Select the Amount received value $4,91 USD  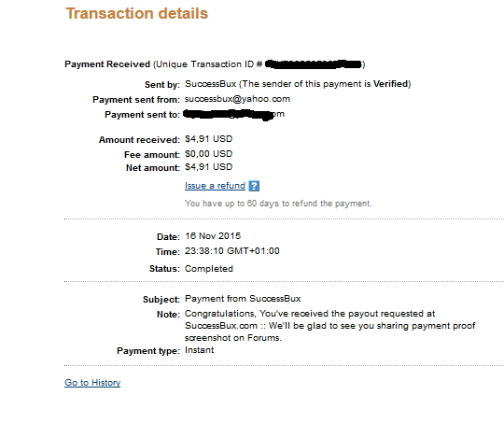point(209,139)
